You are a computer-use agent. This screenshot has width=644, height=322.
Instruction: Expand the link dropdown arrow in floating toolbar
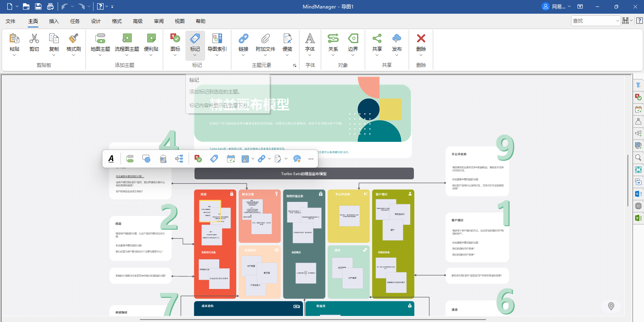click(269, 159)
